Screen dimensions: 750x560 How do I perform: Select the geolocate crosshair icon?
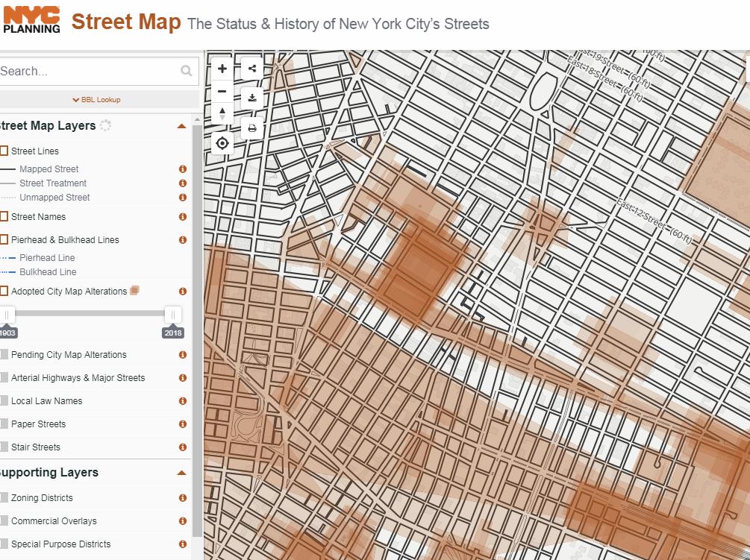coord(221,143)
